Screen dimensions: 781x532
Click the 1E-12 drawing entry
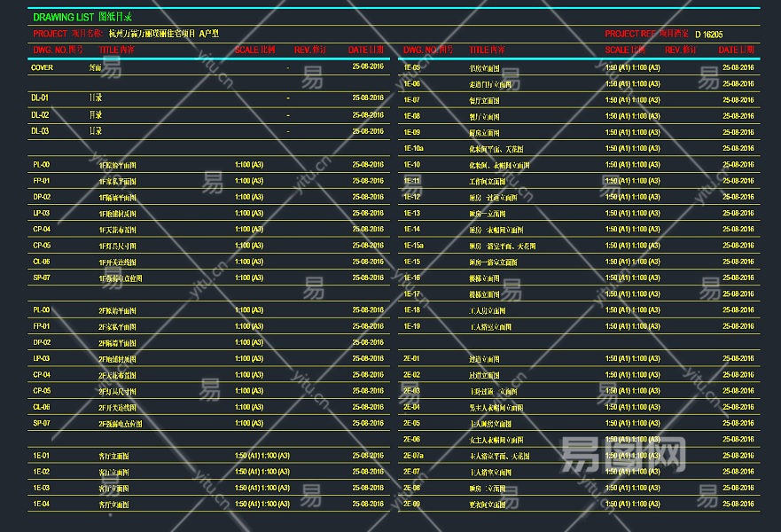tap(411, 197)
